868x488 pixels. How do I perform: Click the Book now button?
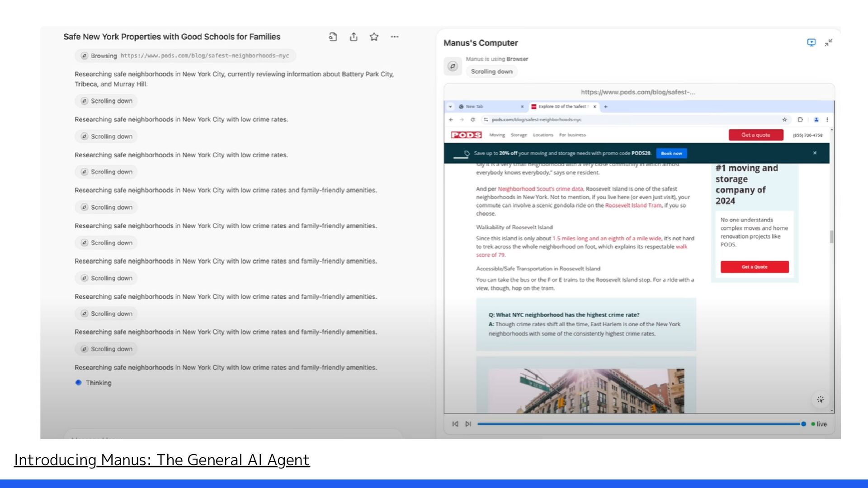pos(671,153)
